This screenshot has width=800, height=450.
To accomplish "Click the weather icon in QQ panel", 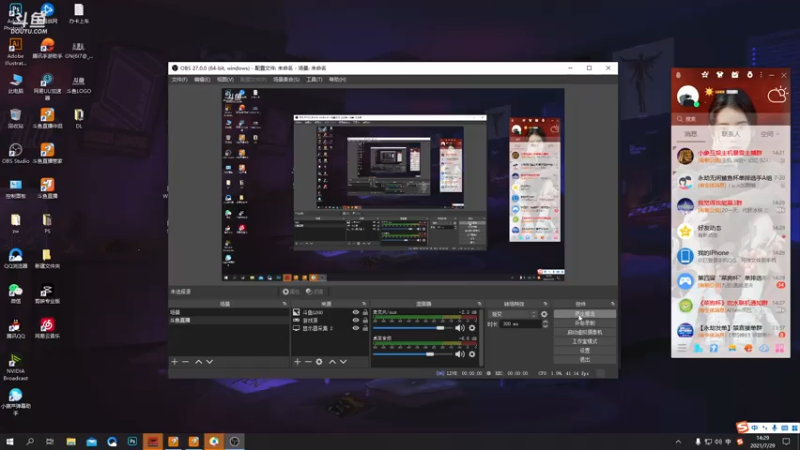I will tap(777, 95).
